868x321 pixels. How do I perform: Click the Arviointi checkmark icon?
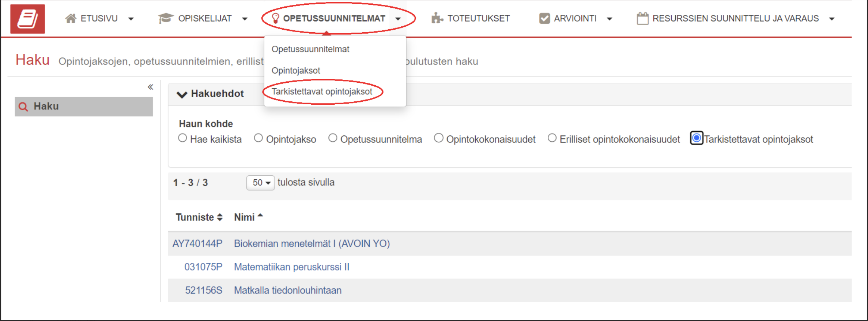coord(544,18)
